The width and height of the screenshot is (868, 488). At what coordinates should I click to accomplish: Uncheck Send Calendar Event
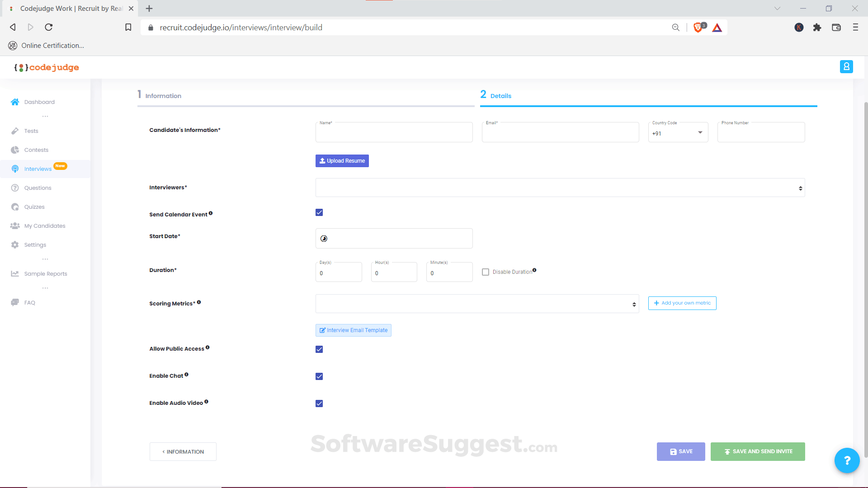point(319,212)
